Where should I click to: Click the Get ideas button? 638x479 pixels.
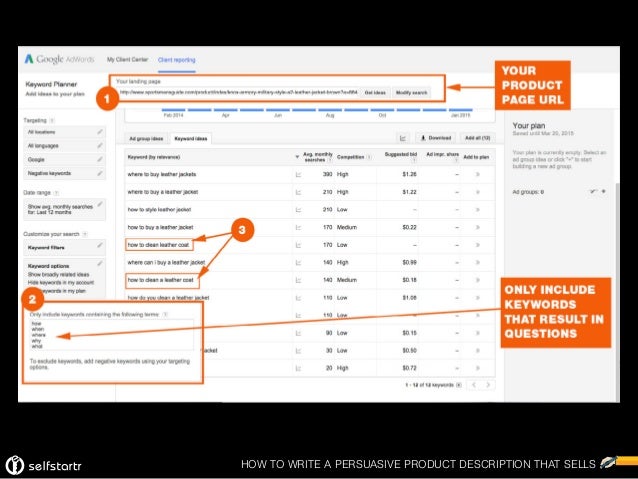[375, 93]
